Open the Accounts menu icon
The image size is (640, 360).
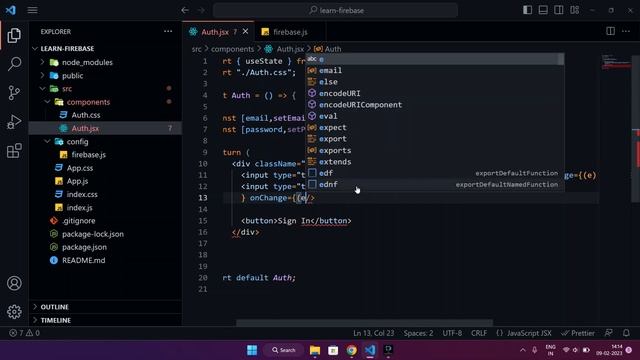tap(14, 283)
